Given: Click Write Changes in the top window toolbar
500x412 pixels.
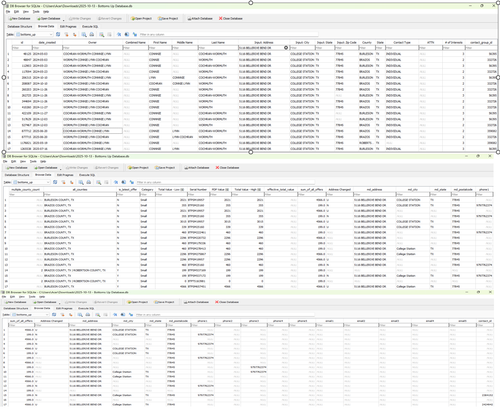Looking at the screenshot, I should pyautogui.click(x=79, y=19).
